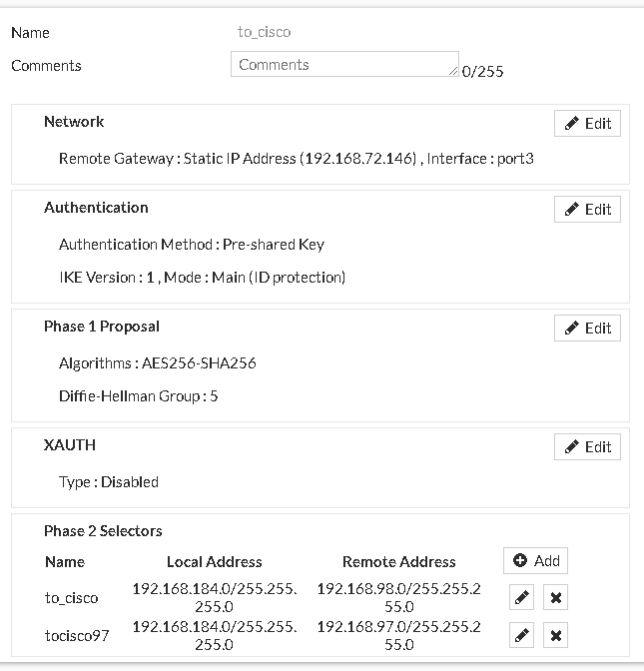Select the tocisco97 row name in selectors
This screenshot has height=671, width=644.
(76, 635)
